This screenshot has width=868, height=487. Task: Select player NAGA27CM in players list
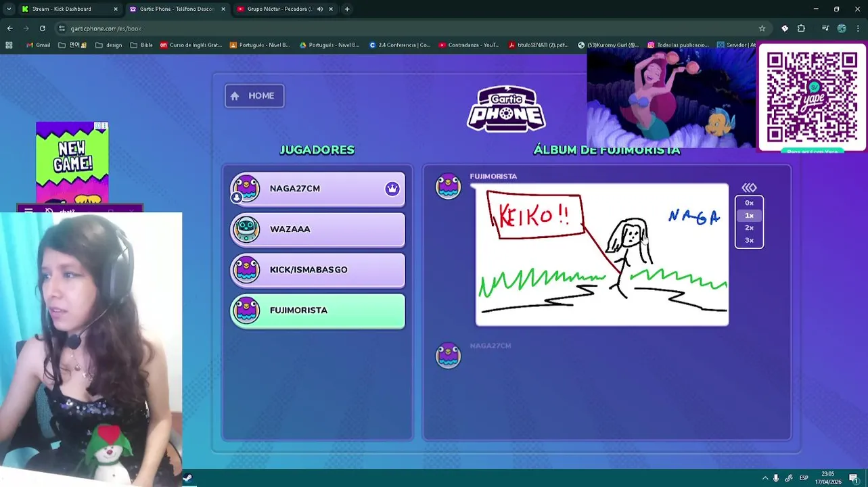(317, 189)
